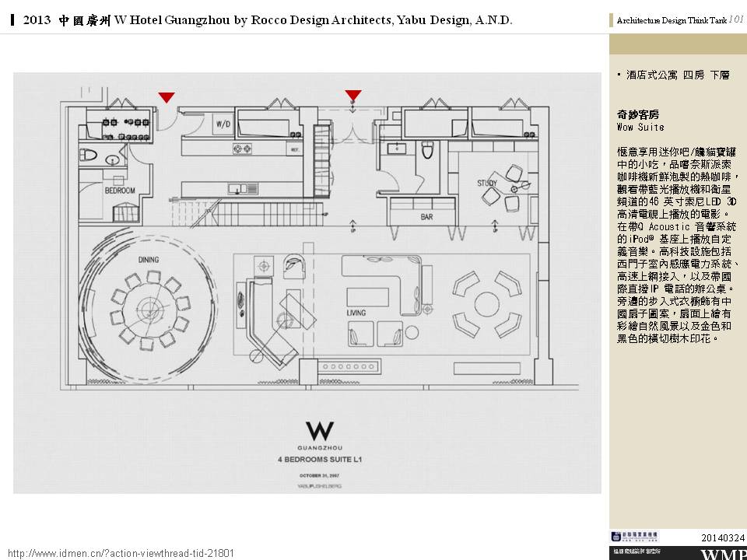Click the DINING area label
This screenshot has height=560, width=747.
(149, 260)
